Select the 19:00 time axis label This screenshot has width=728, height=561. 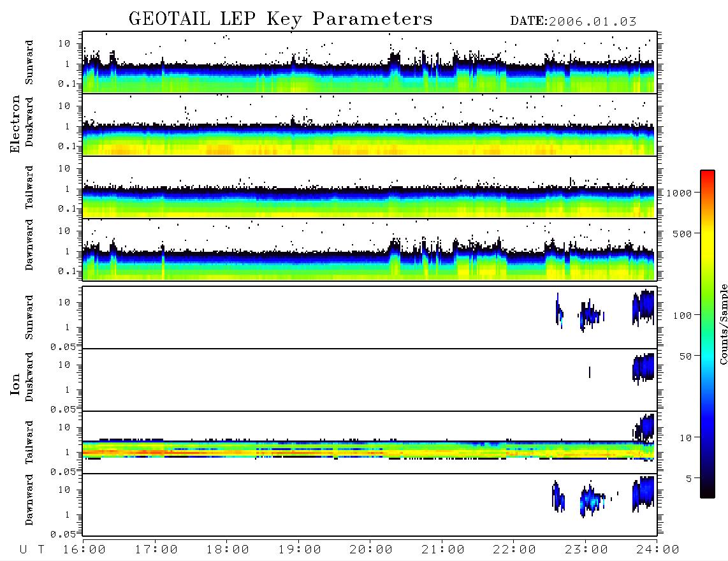coord(300,550)
